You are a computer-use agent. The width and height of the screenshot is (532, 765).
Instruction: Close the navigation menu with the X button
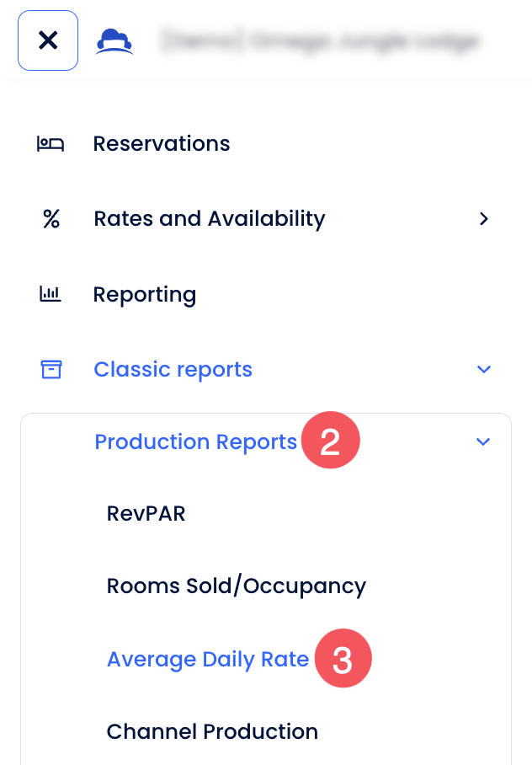tap(48, 40)
